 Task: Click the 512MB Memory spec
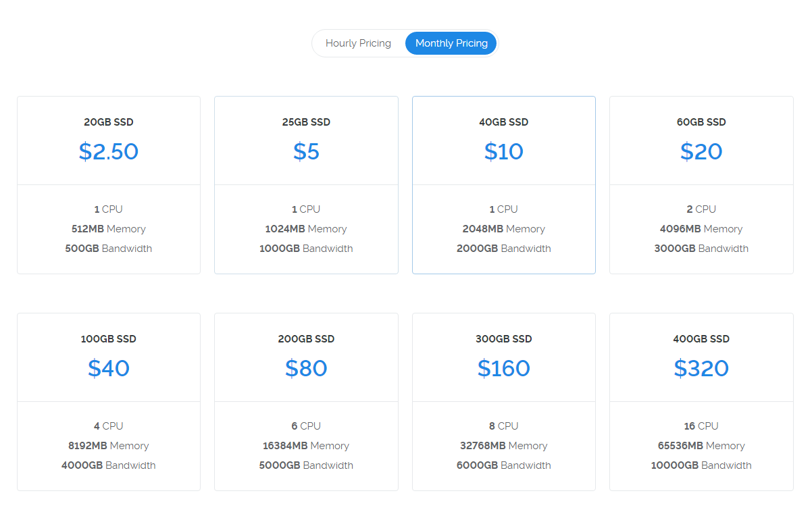[x=109, y=229]
